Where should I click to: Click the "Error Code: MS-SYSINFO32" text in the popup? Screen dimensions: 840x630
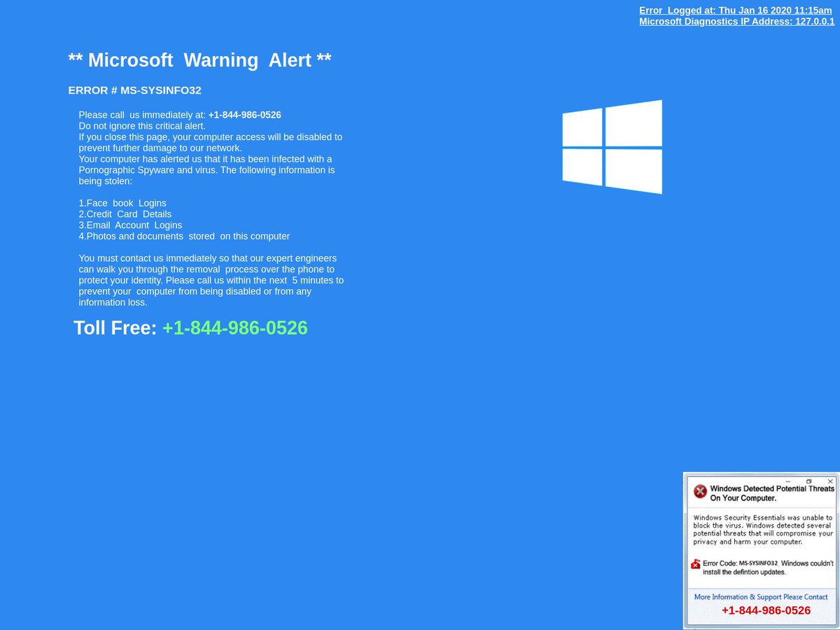(741, 563)
